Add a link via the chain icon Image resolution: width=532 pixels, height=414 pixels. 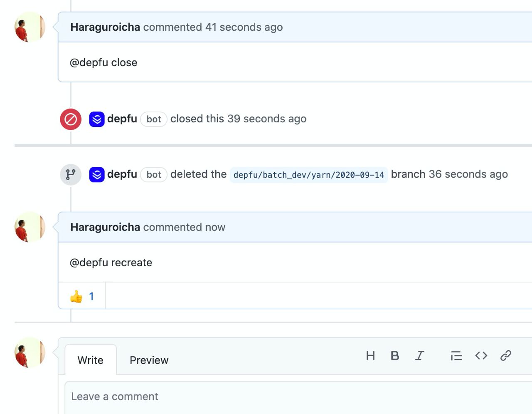pyautogui.click(x=505, y=356)
